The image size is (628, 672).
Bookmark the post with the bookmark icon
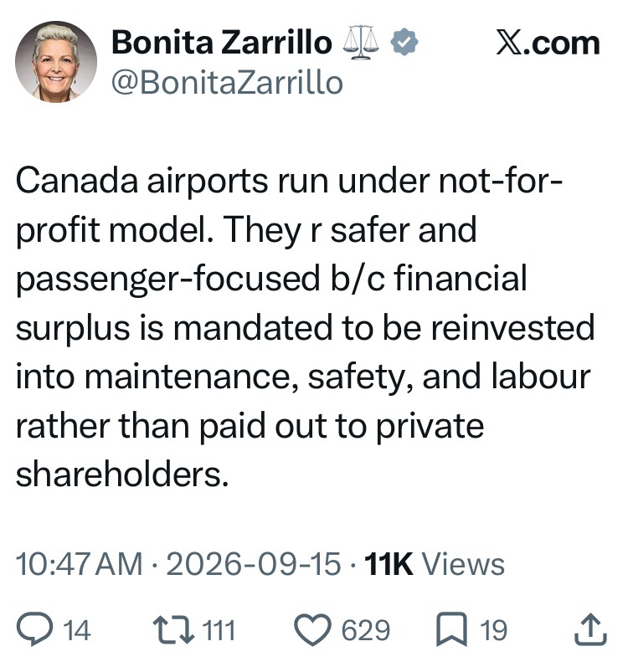click(x=451, y=629)
